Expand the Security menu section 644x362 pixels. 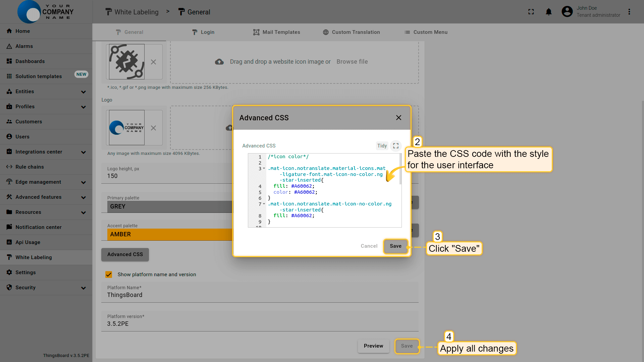[x=83, y=288]
